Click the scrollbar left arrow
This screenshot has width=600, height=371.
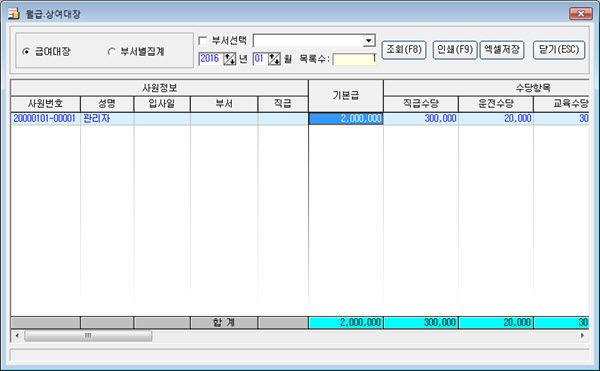coord(17,336)
